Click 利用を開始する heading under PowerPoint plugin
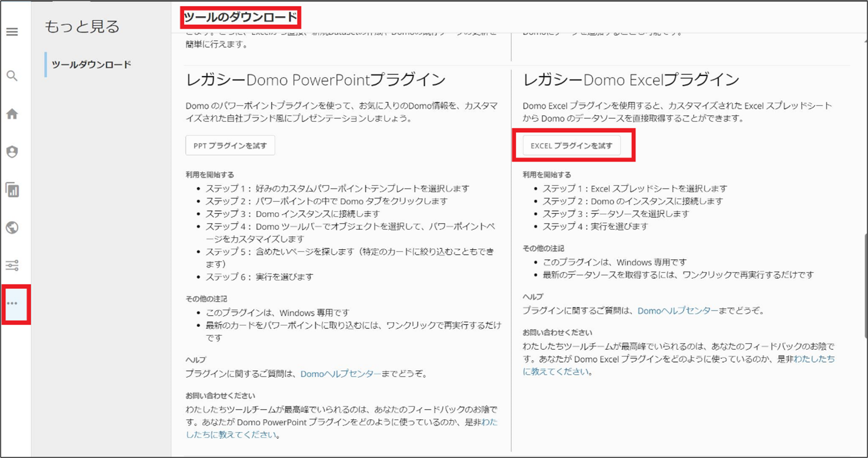 pyautogui.click(x=210, y=174)
